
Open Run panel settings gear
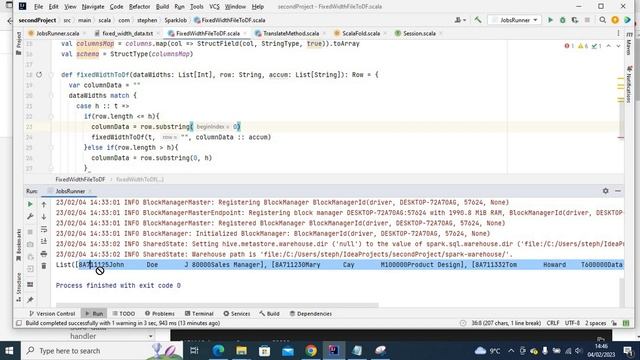pyautogui.click(x=606, y=191)
